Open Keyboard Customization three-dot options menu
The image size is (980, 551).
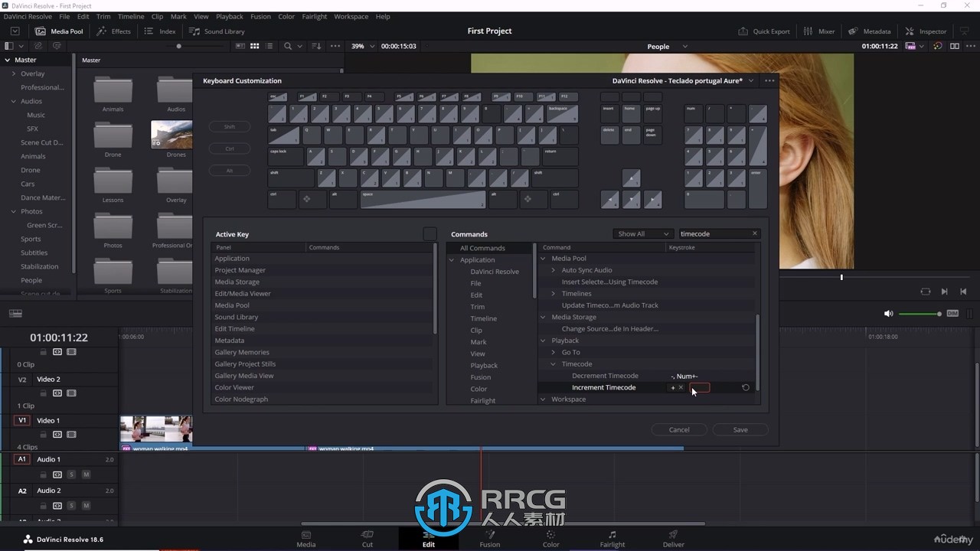[769, 80]
